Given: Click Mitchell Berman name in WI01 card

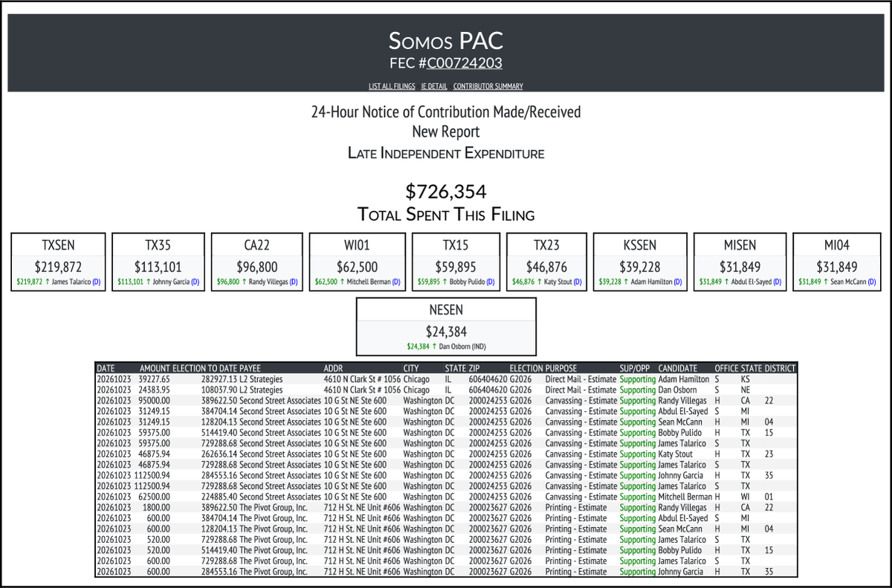Looking at the screenshot, I should pos(369,282).
